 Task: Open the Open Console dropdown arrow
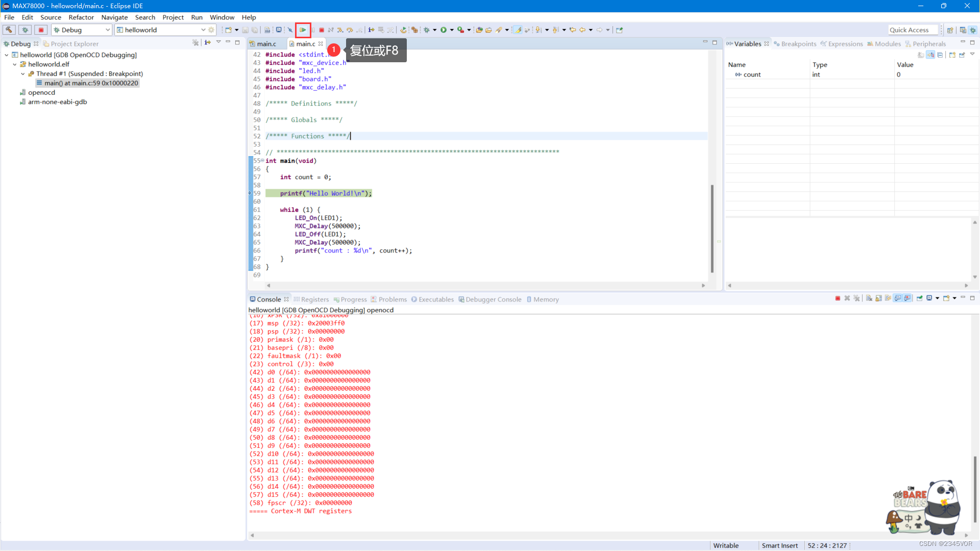[x=954, y=298]
